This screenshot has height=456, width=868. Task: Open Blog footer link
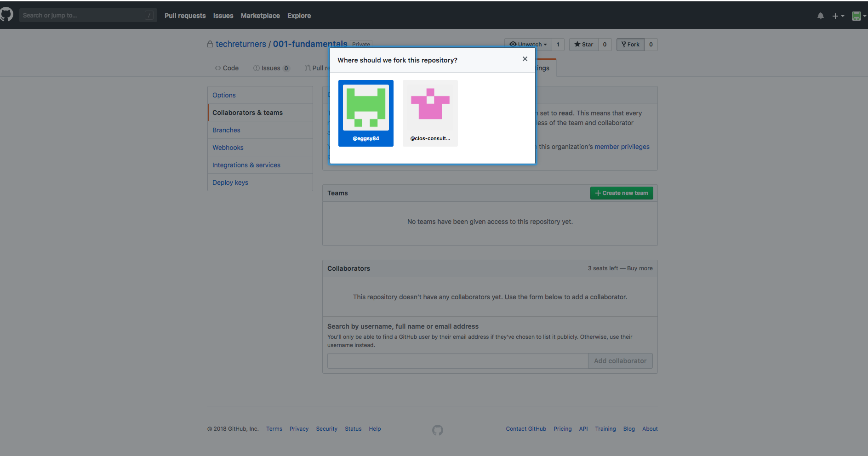[629, 429]
